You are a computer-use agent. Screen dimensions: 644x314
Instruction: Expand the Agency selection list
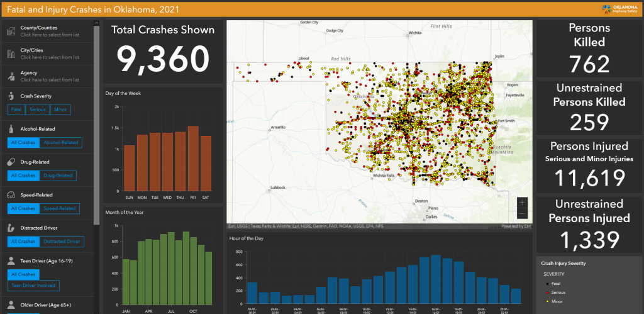pyautogui.click(x=50, y=80)
